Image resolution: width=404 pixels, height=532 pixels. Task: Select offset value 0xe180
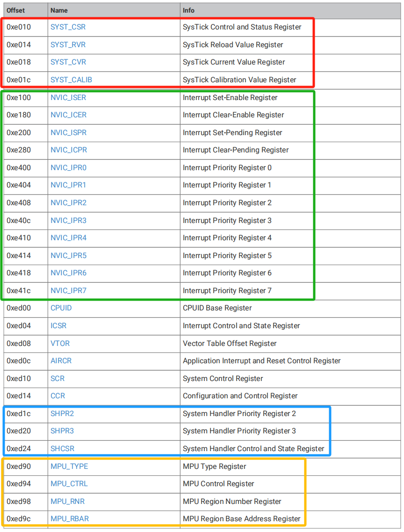pos(19,115)
